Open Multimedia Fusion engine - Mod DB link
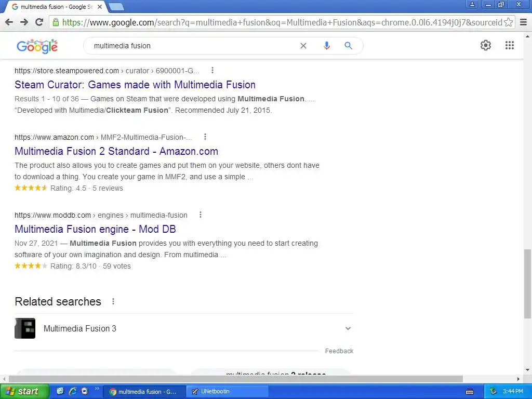 [96, 229]
